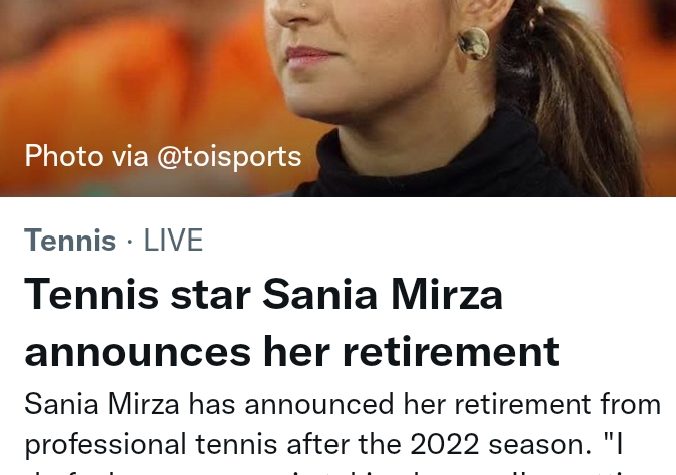This screenshot has height=475, width=676.
Task: Click 'announces her retirement' headline line
Action: point(291,350)
